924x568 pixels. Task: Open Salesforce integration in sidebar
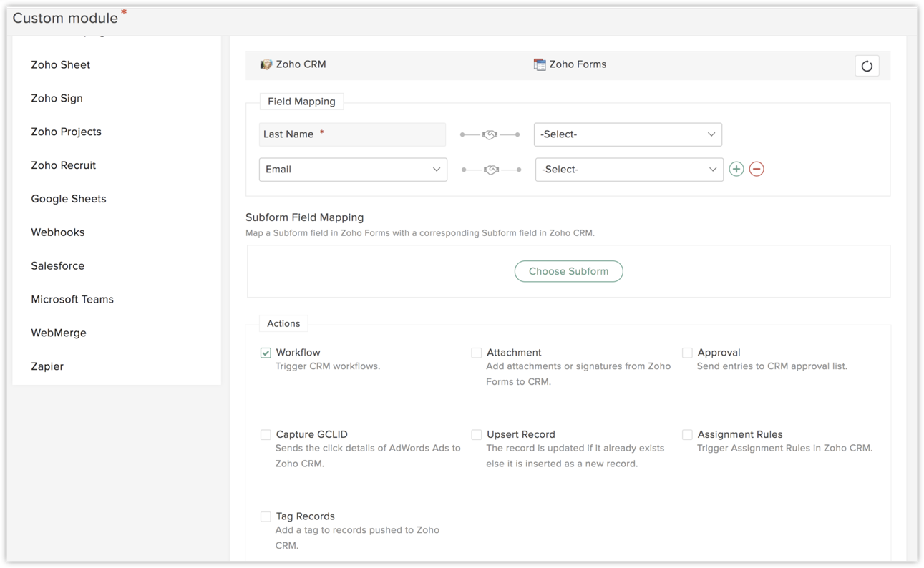point(58,265)
